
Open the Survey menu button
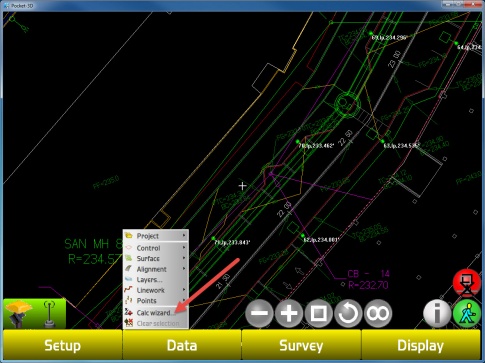[301, 345]
